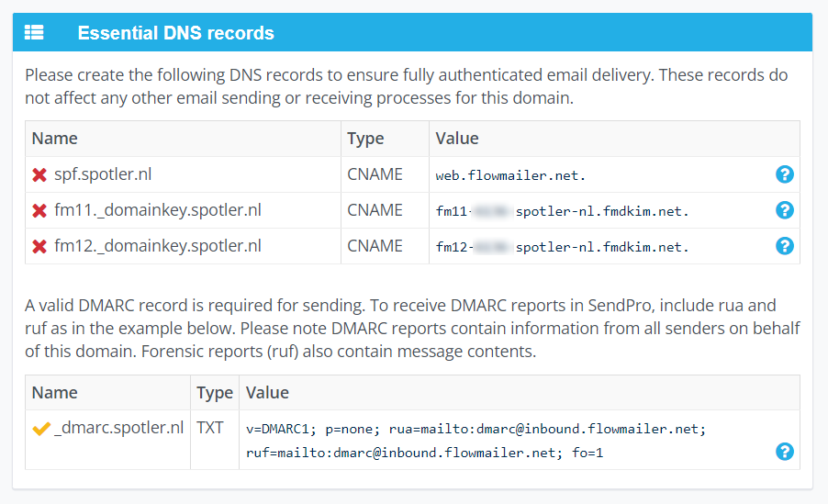The height and width of the screenshot is (504, 828).
Task: Click the web.flowmailer.net. value
Action: [x=510, y=175]
